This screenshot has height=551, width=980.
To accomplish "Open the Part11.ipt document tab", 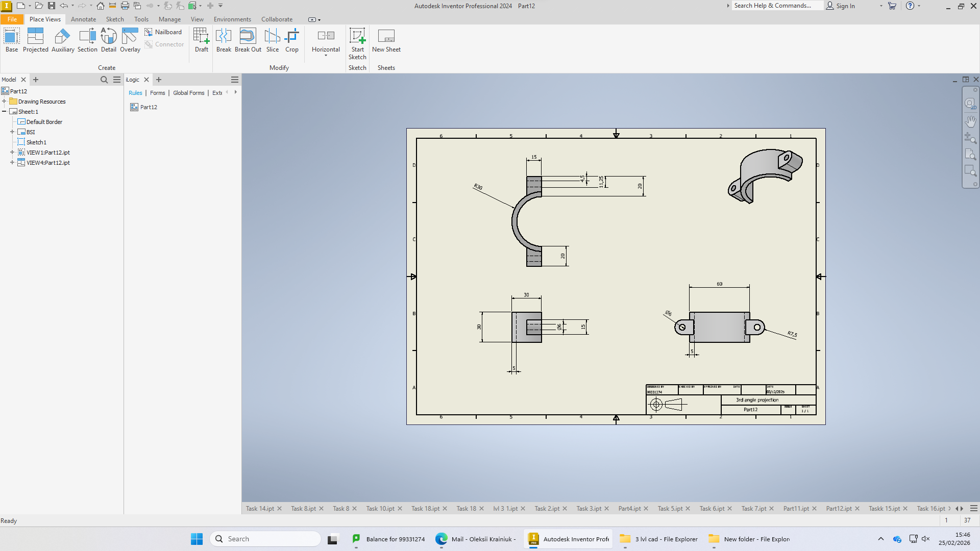I will click(x=796, y=509).
